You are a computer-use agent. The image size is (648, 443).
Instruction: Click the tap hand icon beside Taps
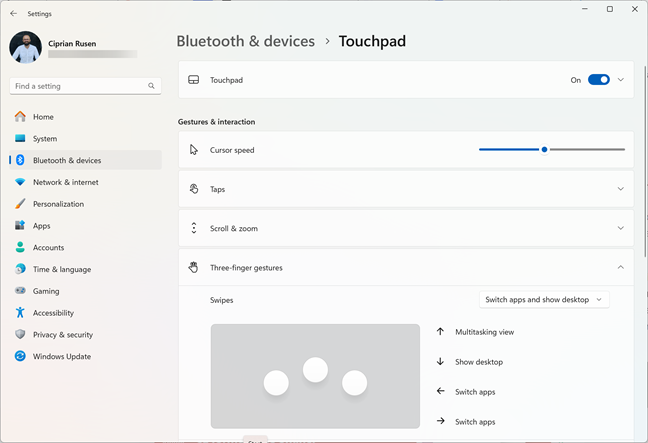193,189
